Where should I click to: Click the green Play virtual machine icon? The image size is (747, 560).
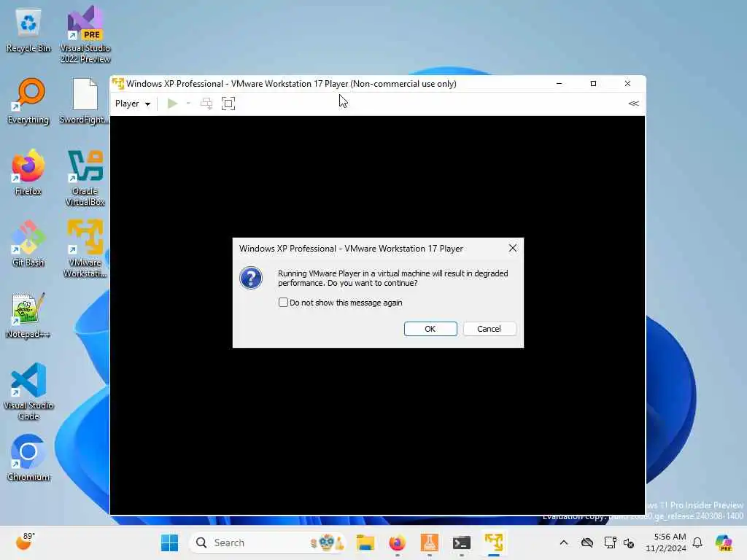pos(172,104)
